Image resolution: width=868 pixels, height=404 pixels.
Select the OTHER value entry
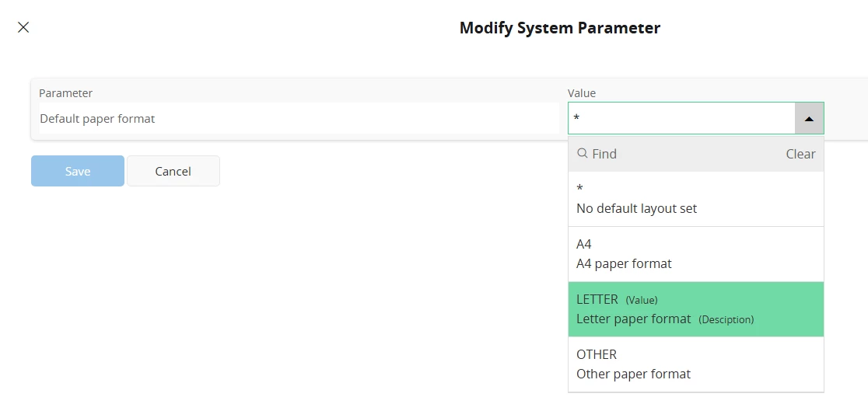[696, 364]
